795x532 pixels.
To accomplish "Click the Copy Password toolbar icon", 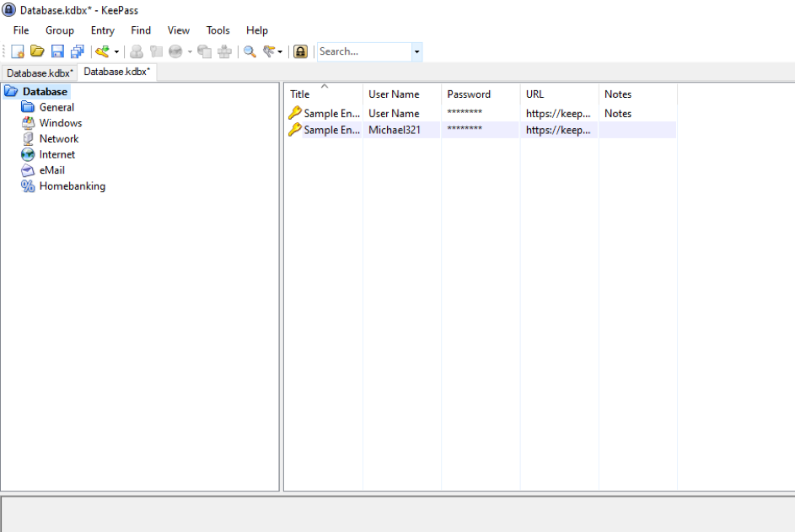I will click(x=156, y=51).
